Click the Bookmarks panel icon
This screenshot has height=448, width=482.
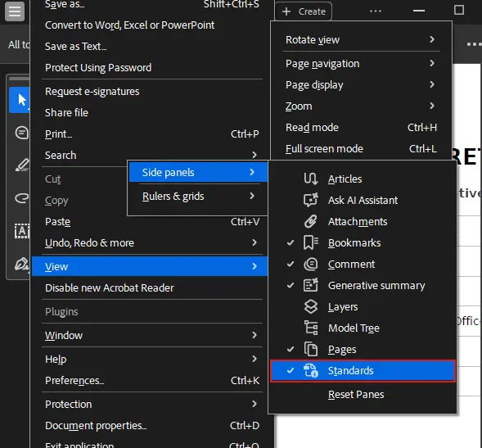pyautogui.click(x=310, y=242)
